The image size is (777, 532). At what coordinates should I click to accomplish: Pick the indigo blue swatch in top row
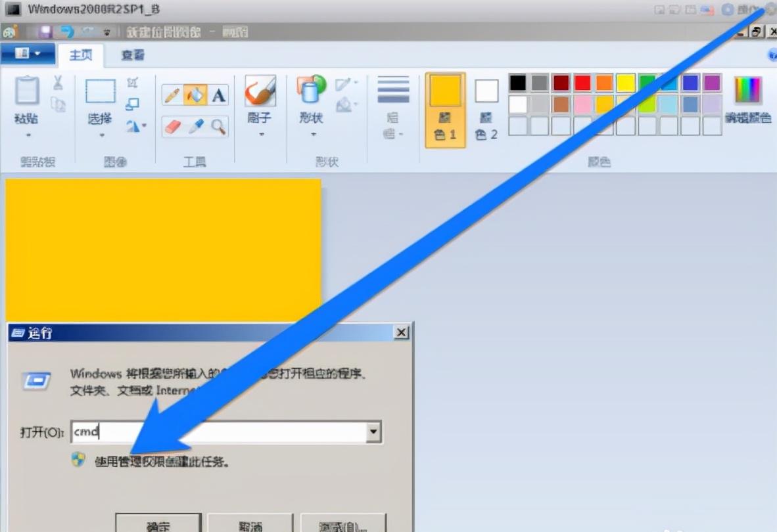pyautogui.click(x=690, y=83)
